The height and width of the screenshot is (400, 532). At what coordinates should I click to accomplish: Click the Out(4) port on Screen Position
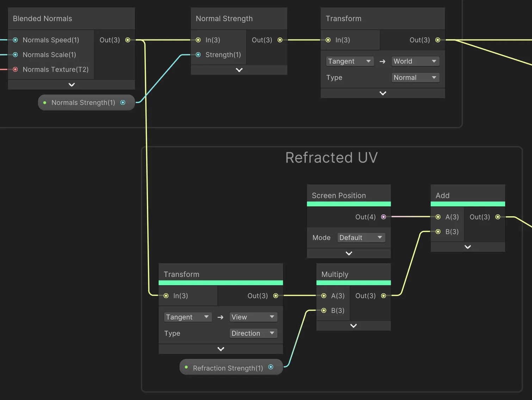click(x=383, y=217)
